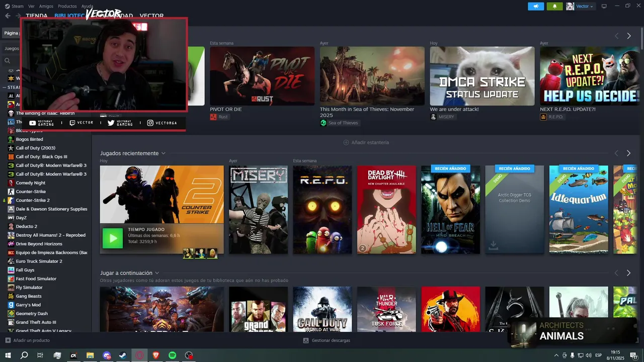Select Euro Truck Simulator 2 in list
Image resolution: width=644 pixels, height=362 pixels.
tap(39, 261)
